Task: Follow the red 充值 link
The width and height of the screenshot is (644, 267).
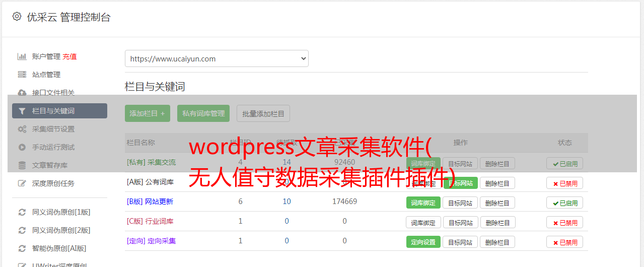Action: coord(69,56)
